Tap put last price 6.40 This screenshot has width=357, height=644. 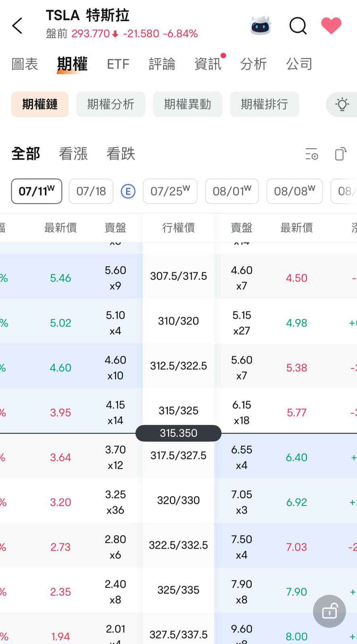pos(297,458)
